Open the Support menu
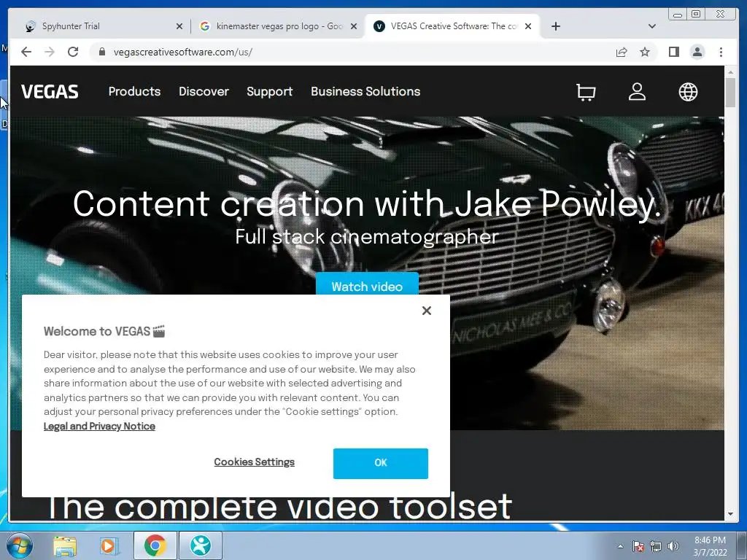 pyautogui.click(x=270, y=91)
